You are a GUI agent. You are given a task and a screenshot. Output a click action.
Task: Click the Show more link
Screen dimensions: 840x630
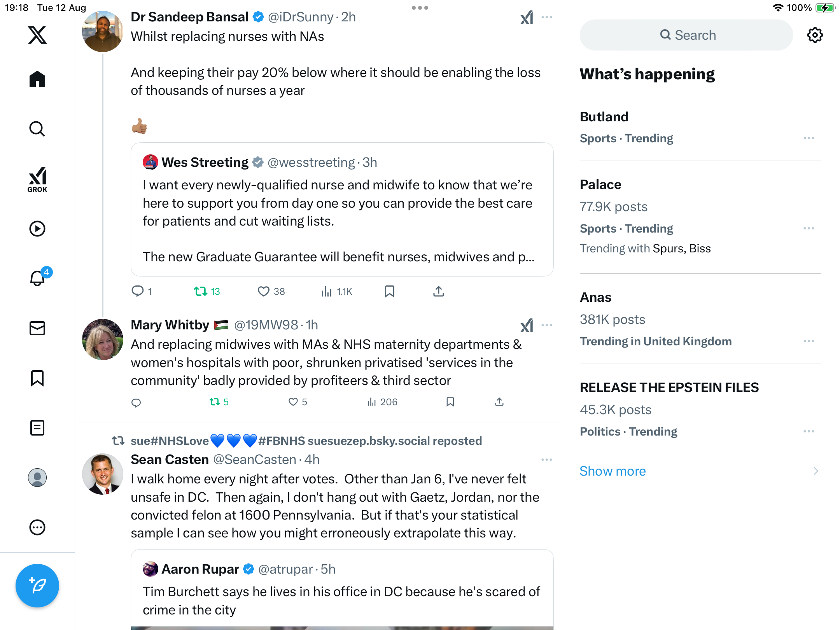coord(612,471)
